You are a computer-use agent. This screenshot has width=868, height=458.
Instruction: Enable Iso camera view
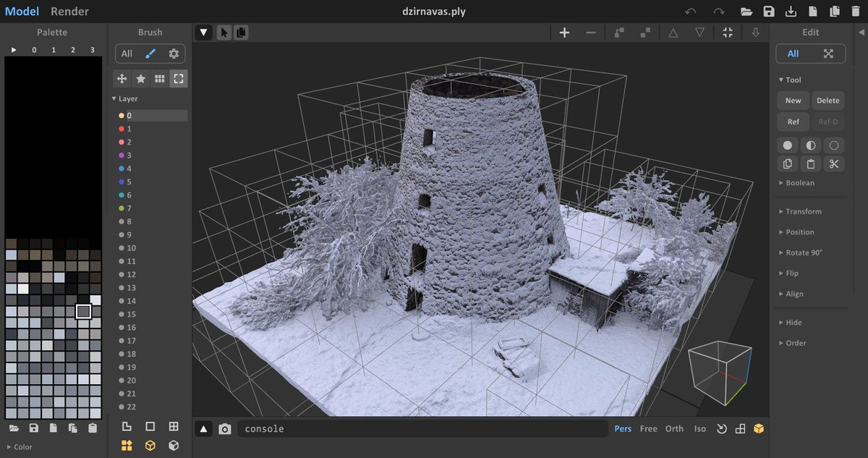pos(699,429)
